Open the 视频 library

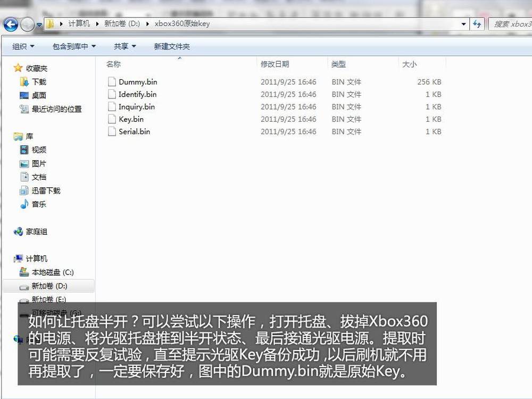[33, 149]
